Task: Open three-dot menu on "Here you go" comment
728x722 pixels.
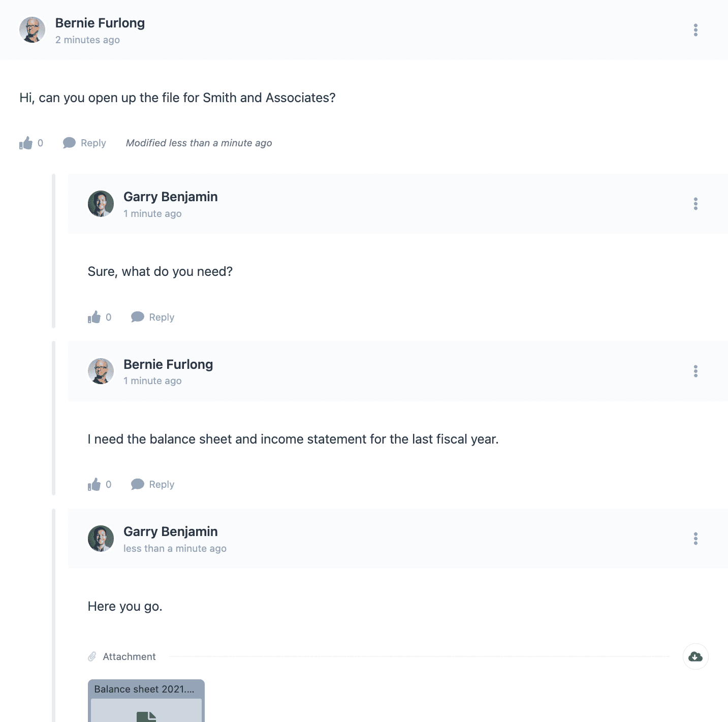Action: (695, 539)
